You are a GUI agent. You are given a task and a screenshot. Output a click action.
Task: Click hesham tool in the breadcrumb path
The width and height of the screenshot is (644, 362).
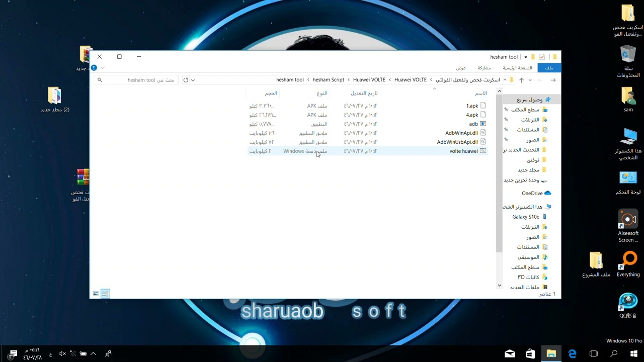point(290,80)
